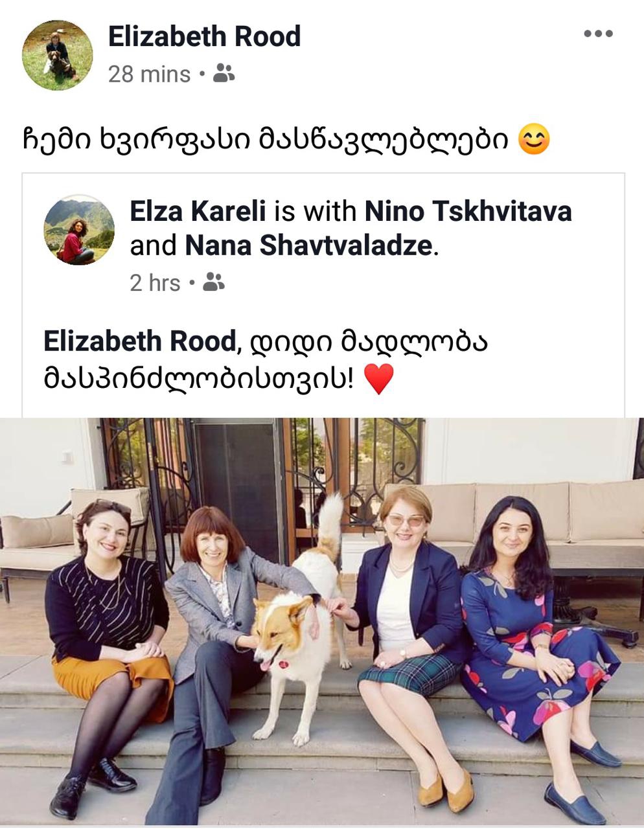Open the 28 mins post timestamp
Image resolution: width=644 pixels, height=829 pixels.
point(149,74)
